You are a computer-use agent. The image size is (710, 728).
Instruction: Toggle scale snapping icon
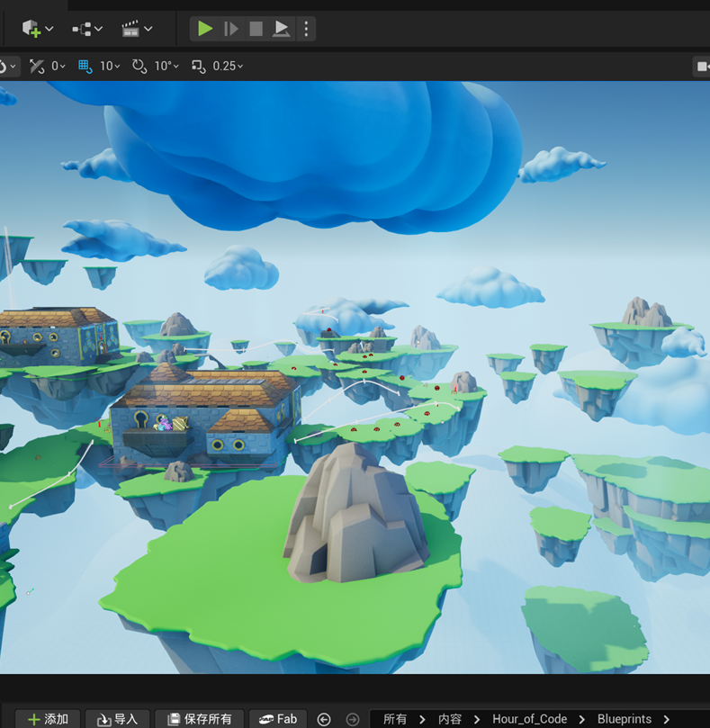pyautogui.click(x=199, y=66)
